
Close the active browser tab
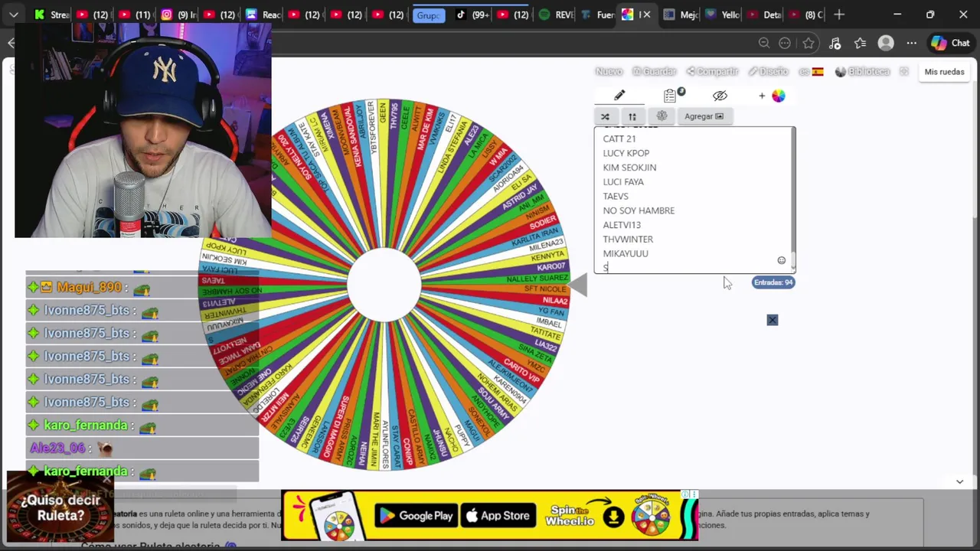(646, 15)
